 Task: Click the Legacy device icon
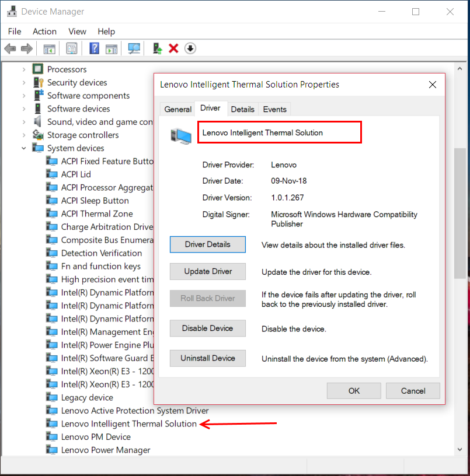pos(51,397)
